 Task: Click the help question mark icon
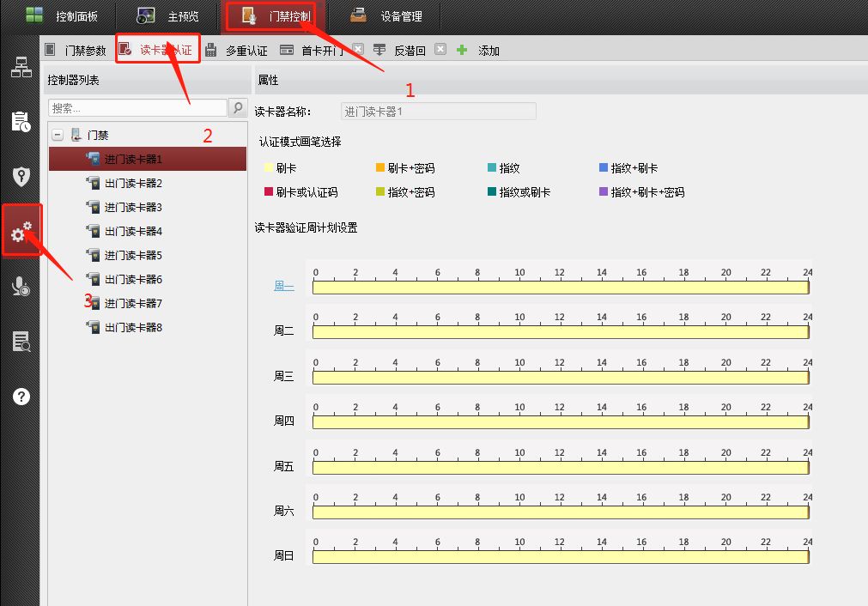click(x=21, y=396)
